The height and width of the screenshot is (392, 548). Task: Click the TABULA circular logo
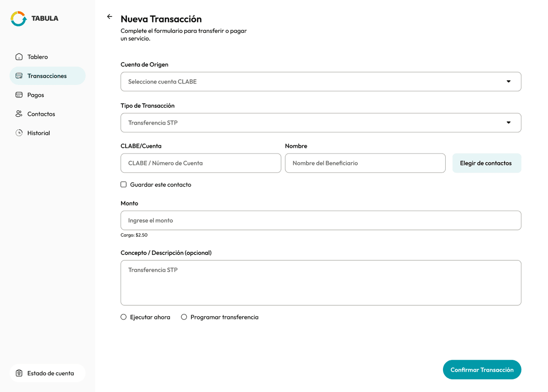click(x=18, y=18)
